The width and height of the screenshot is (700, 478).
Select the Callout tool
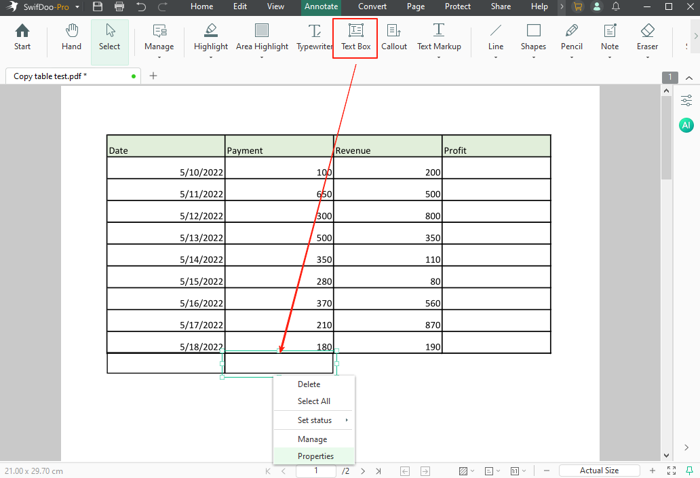pos(394,37)
